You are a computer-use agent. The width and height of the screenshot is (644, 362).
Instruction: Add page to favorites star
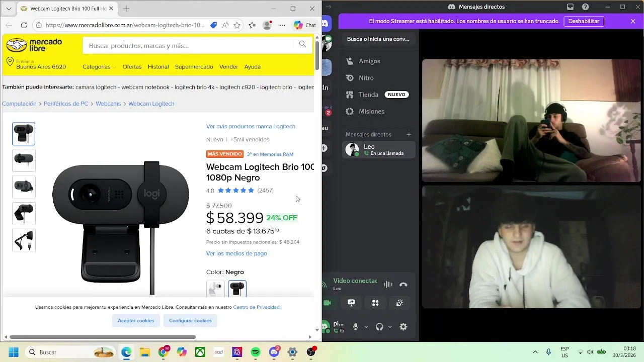[x=237, y=25]
